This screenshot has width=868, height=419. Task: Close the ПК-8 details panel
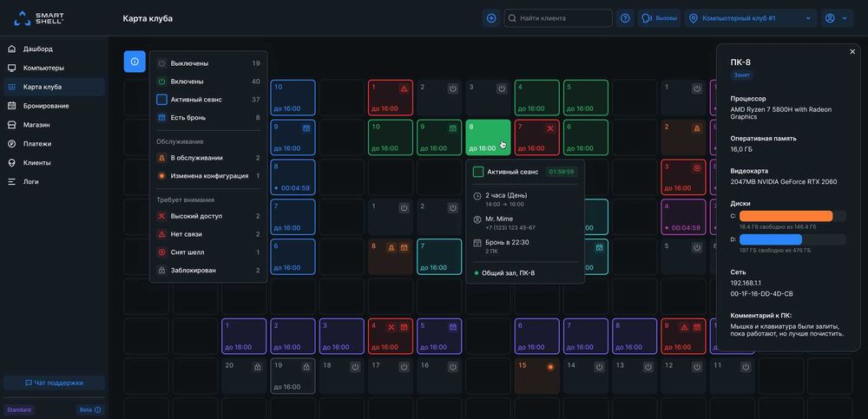pos(852,51)
